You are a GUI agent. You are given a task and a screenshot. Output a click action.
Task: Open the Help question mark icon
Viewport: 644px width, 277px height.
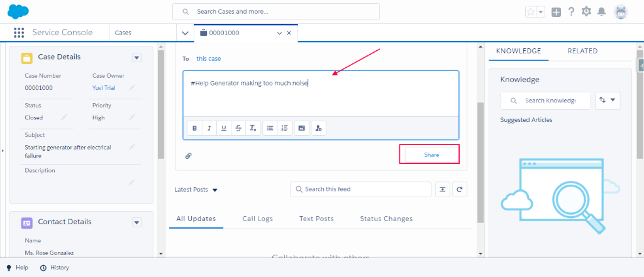point(571,11)
